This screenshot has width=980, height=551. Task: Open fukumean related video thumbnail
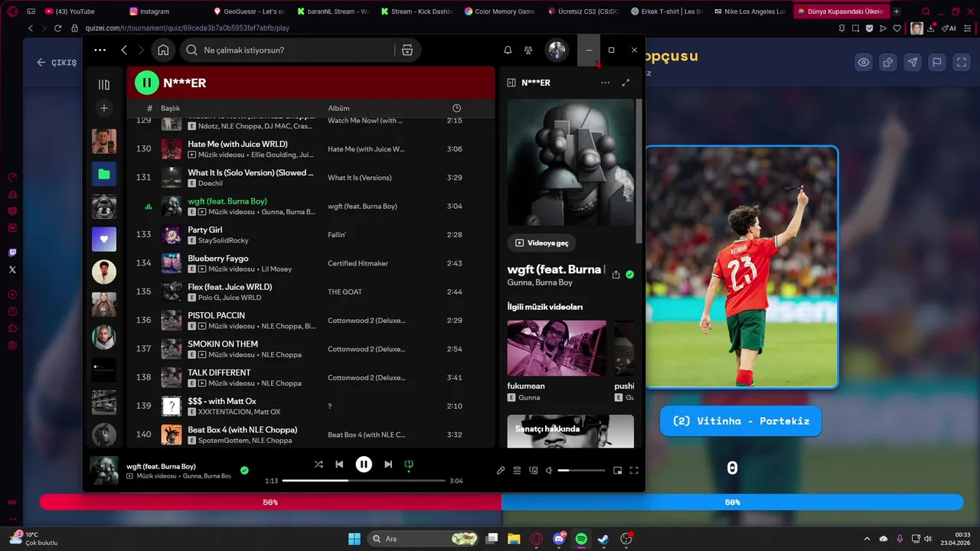557,348
